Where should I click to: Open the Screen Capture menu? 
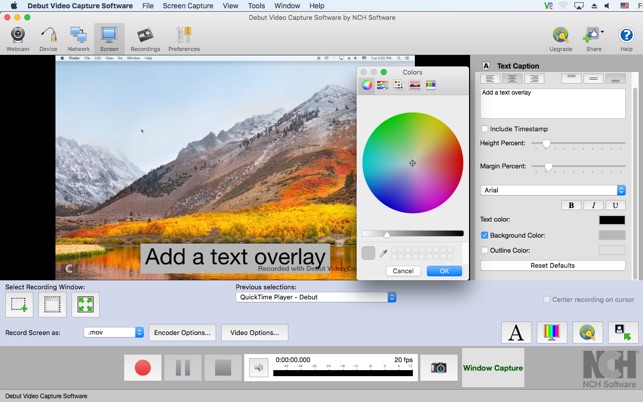[188, 6]
